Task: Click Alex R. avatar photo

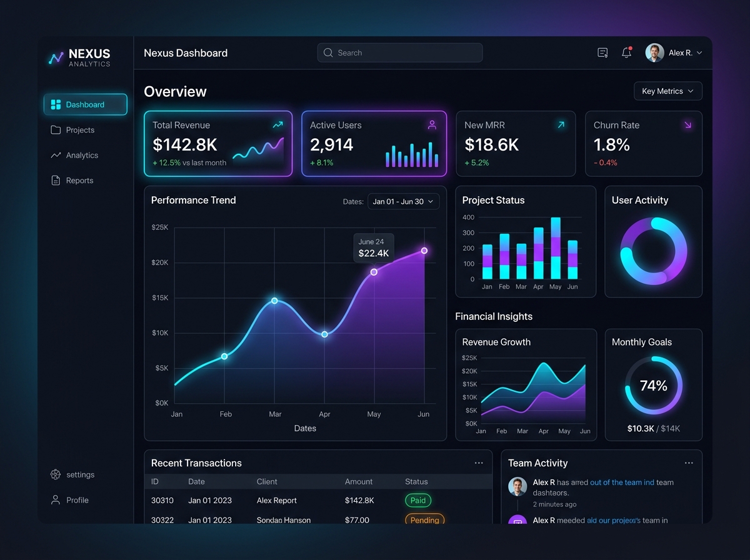Action: point(654,52)
